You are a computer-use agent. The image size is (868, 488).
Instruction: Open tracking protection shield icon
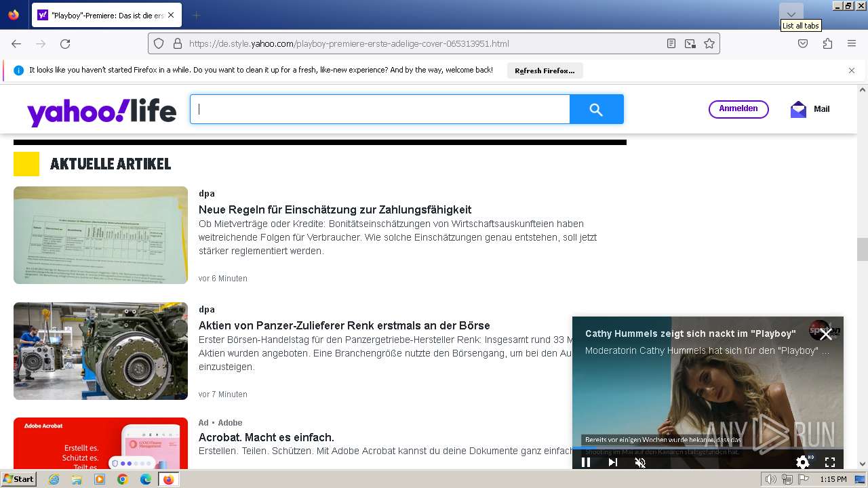[159, 43]
